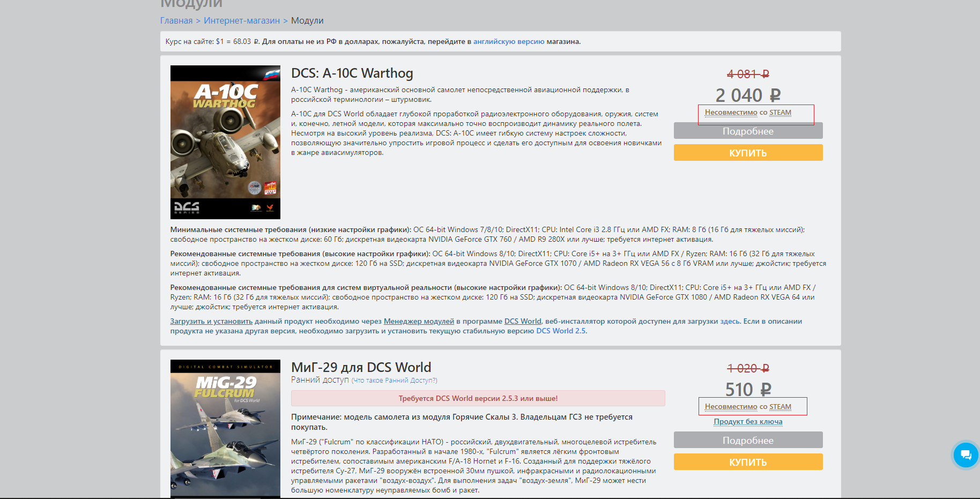
Task: Click Загрузить и установить link
Action: [x=211, y=322]
